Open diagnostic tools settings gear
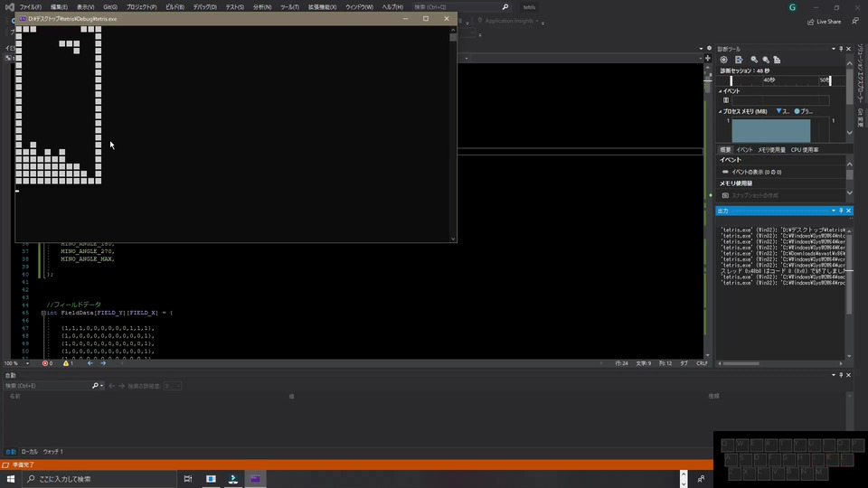This screenshot has height=488, width=868. [x=723, y=60]
